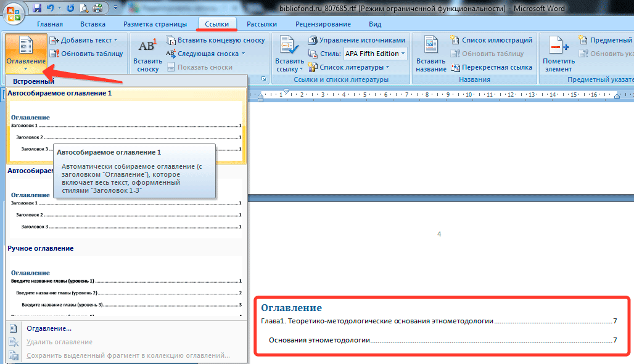Expand quick access toolbar customization arrow
The height and width of the screenshot is (364, 634).
(x=115, y=8)
